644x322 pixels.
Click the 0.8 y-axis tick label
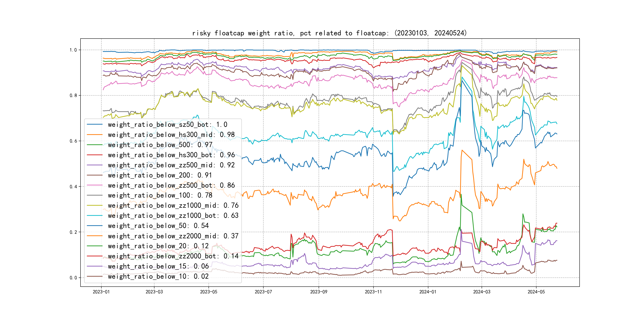click(73, 95)
